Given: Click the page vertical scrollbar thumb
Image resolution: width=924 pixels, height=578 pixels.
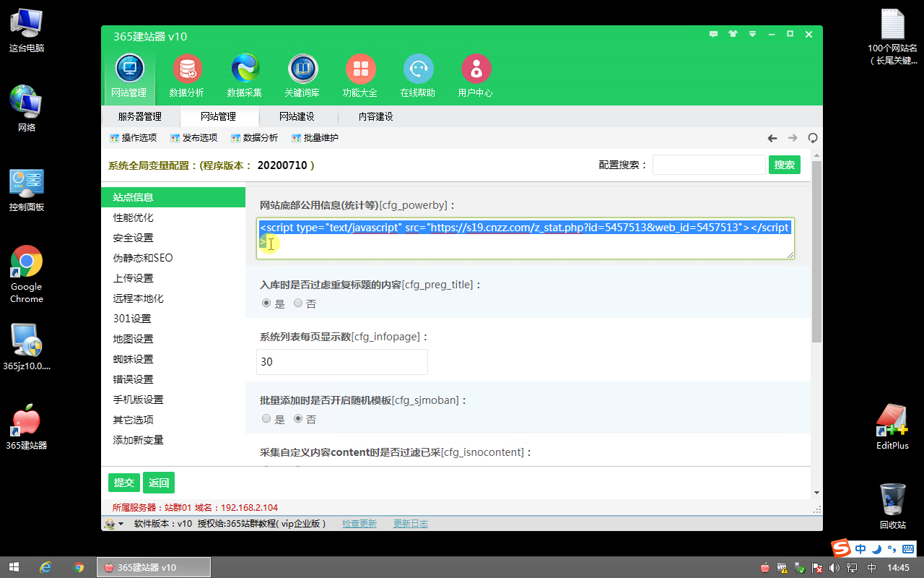Looking at the screenshot, I should click(816, 251).
